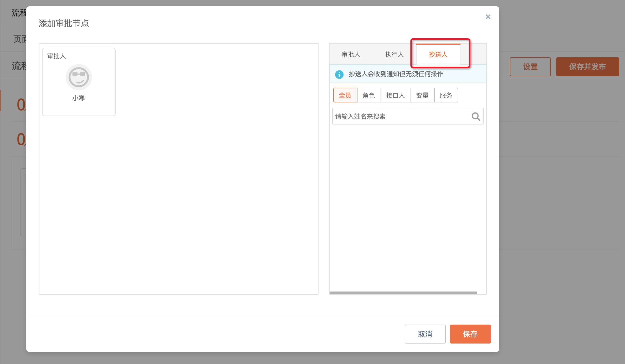Click the horizontal scrollbar in member list
Screen dimensions: 625x364
pyautogui.click(x=403, y=293)
